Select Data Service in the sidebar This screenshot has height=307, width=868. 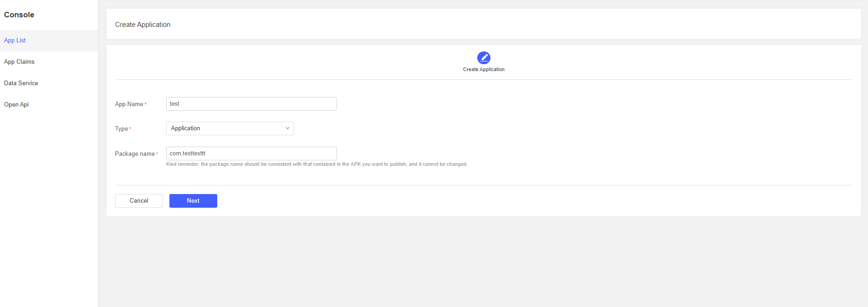tap(21, 83)
